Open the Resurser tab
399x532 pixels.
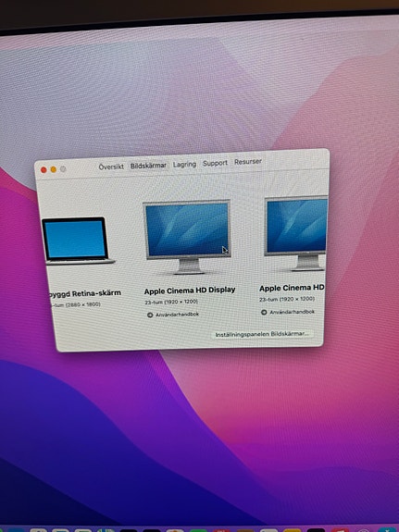[x=248, y=162]
